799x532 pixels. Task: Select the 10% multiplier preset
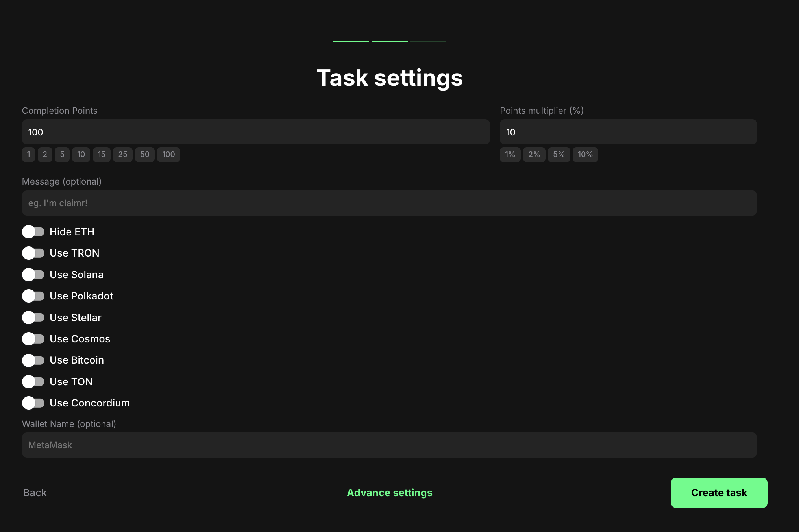click(x=585, y=155)
